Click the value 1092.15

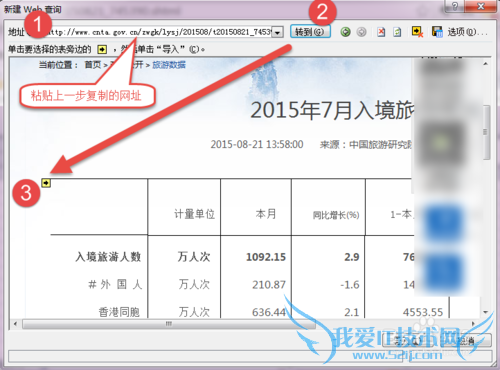coord(266,257)
